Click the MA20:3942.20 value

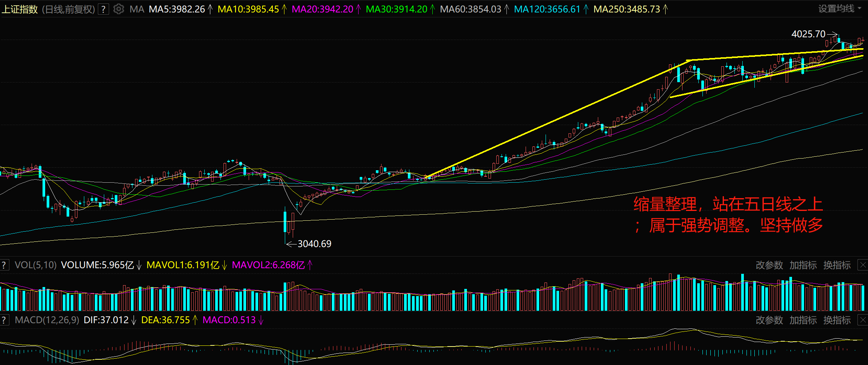(322, 9)
